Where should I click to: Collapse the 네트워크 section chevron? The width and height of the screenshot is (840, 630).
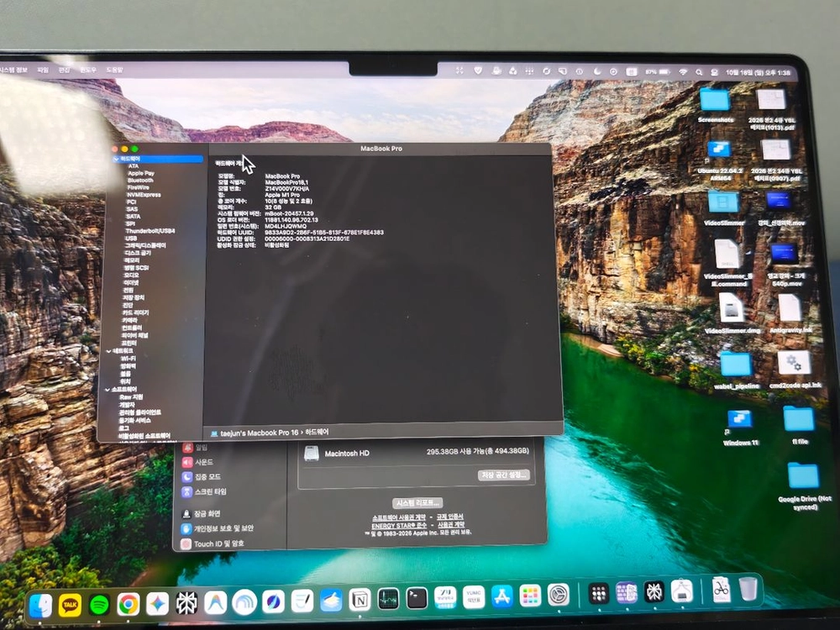pyautogui.click(x=108, y=351)
